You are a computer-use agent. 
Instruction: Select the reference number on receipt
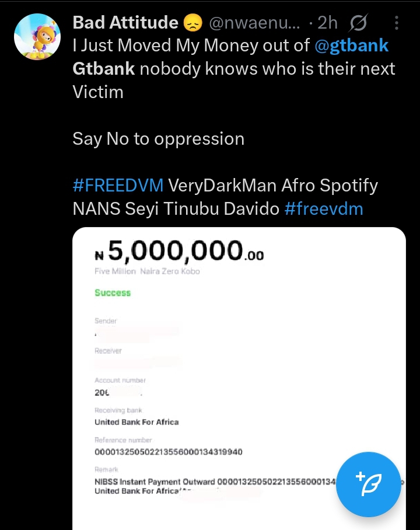click(169, 452)
